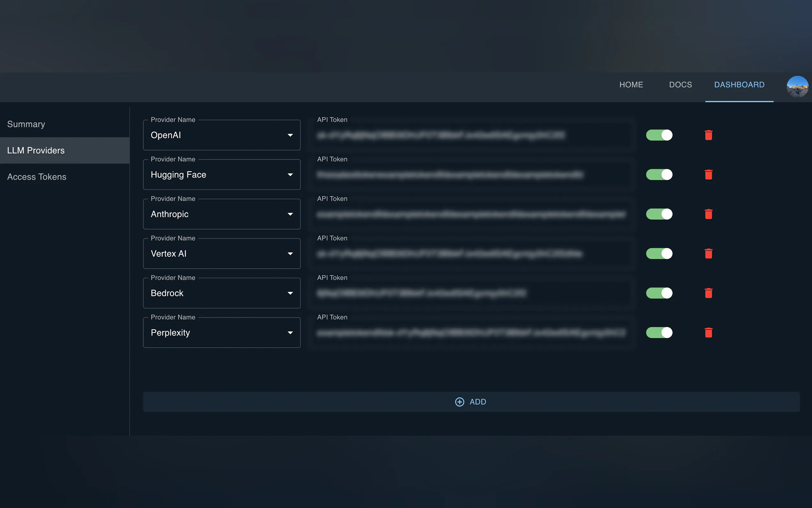Open the Vertex AI provider dropdown
This screenshot has width=812, height=508.
pyautogui.click(x=222, y=254)
